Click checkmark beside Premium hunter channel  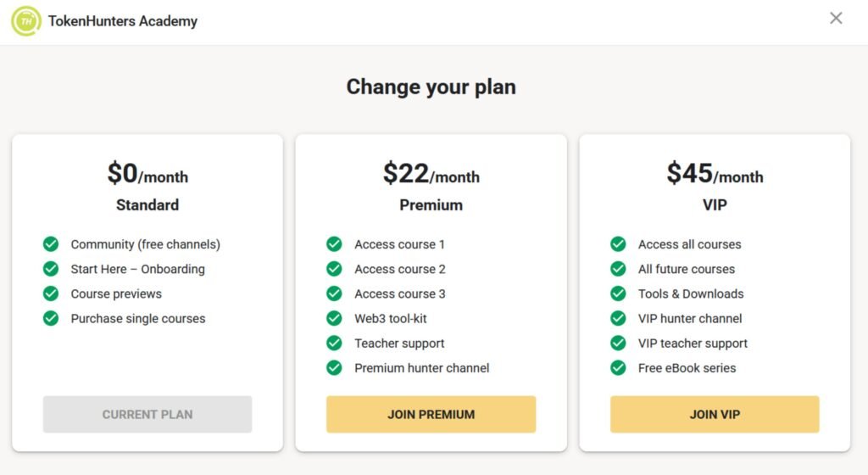coord(335,368)
